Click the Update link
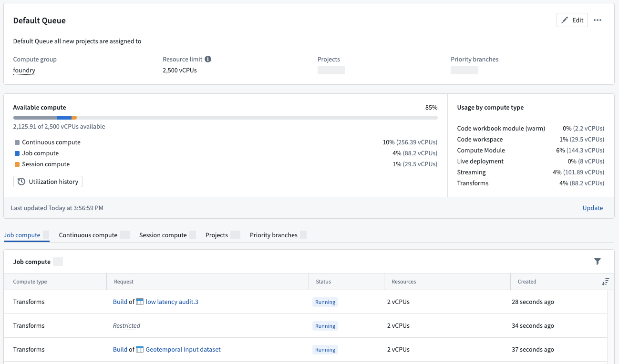The image size is (619, 364). [x=593, y=208]
